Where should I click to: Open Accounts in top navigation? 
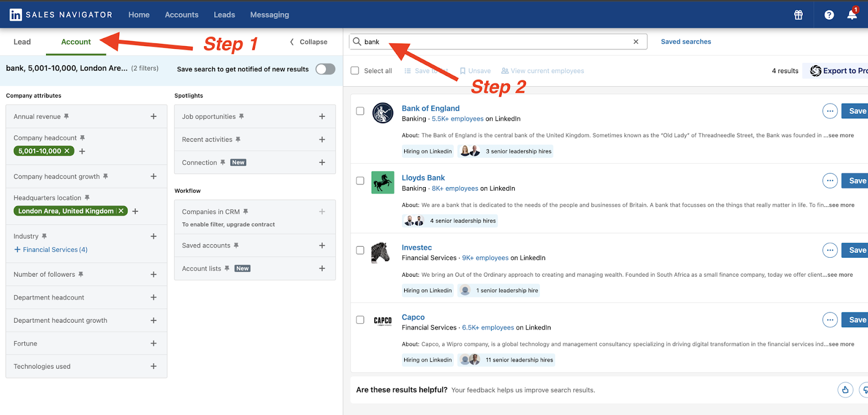182,15
